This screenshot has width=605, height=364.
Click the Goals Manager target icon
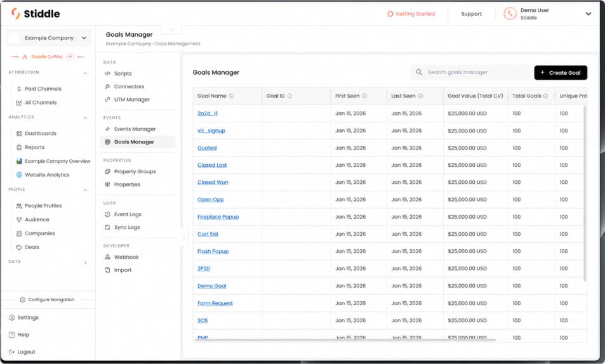pos(108,142)
